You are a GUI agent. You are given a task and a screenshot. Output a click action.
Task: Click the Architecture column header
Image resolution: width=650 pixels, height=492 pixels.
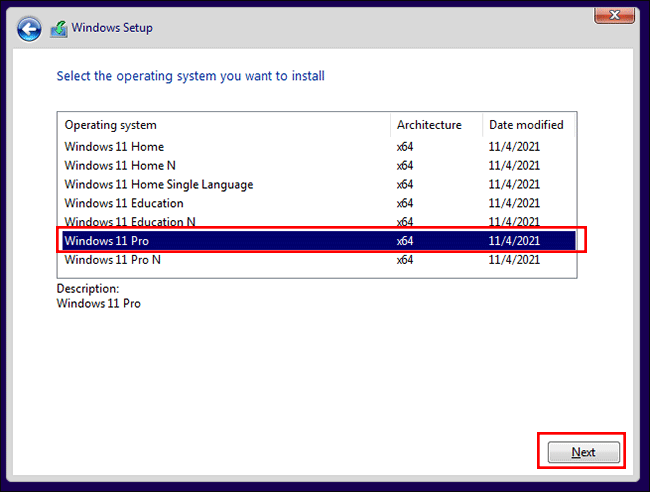[x=429, y=125]
